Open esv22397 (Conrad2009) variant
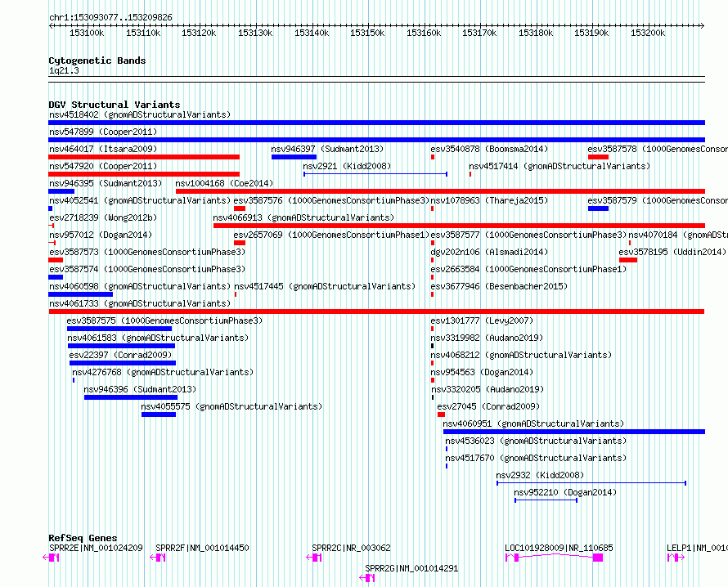 pyautogui.click(x=121, y=355)
